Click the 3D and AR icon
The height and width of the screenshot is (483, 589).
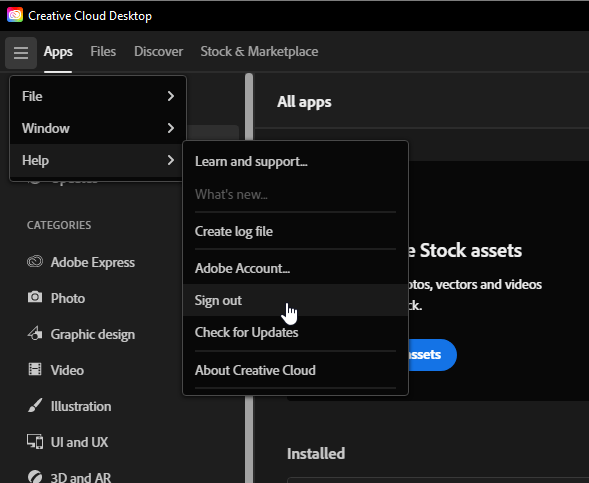35,477
